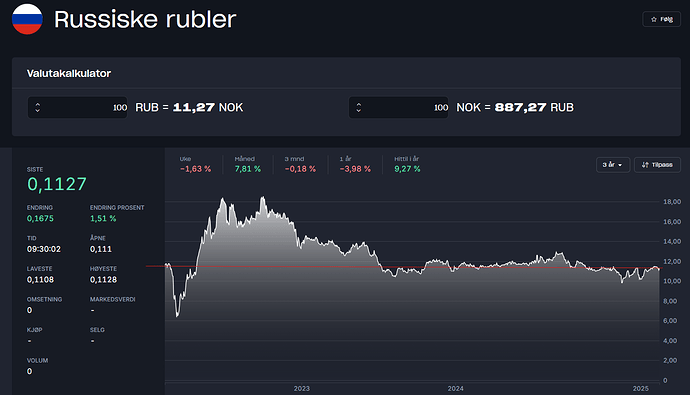Screen dimensions: 690x395
Task: Click the Siste value 0,1127
Action: [57, 184]
